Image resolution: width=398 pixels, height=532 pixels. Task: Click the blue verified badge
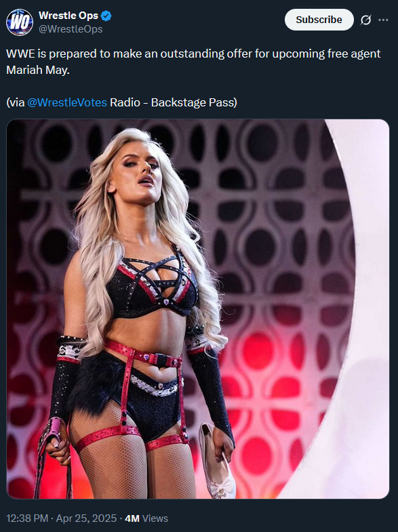106,16
